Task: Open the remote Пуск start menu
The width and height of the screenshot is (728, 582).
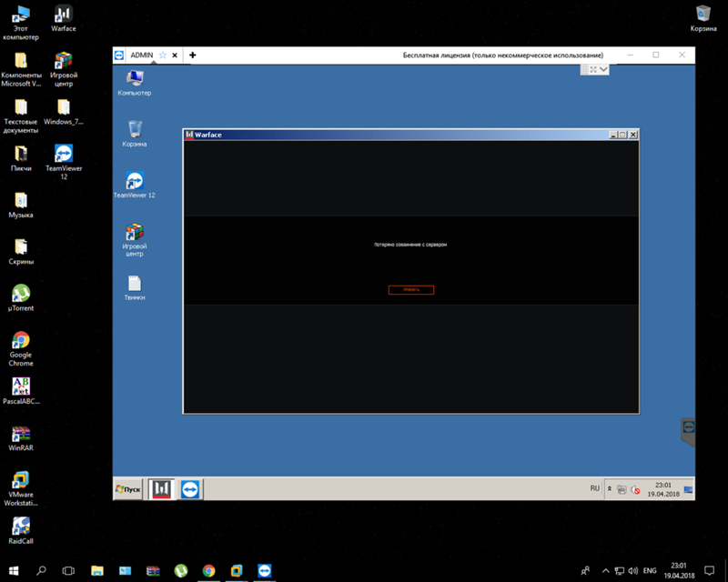Action: coord(128,489)
